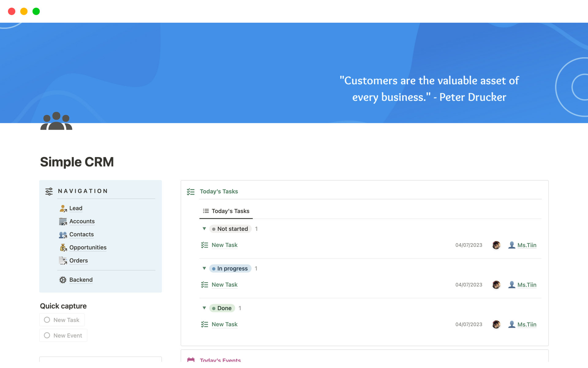Screen dimensions: 588x368
Task: Select the New Event quick capture circle
Action: [47, 335]
